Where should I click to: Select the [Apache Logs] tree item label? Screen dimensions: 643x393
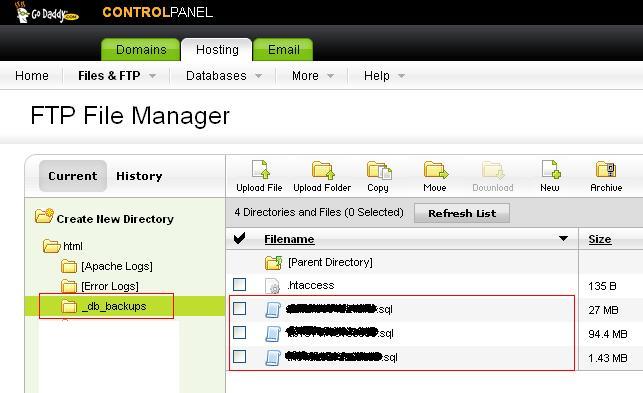point(117,266)
